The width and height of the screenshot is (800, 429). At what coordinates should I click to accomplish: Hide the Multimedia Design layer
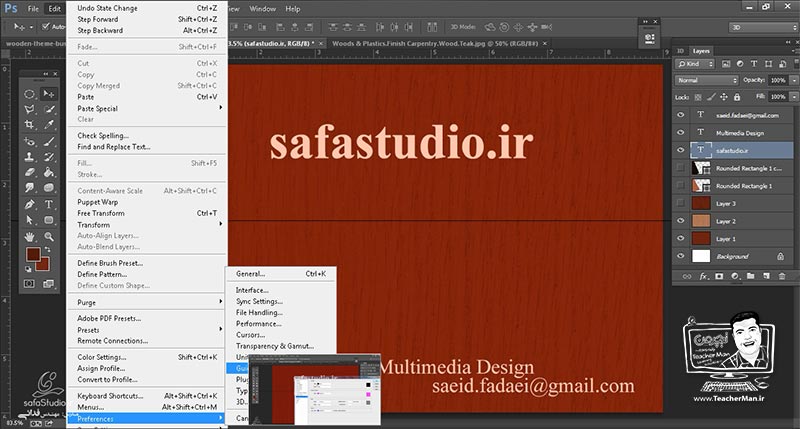(x=681, y=133)
